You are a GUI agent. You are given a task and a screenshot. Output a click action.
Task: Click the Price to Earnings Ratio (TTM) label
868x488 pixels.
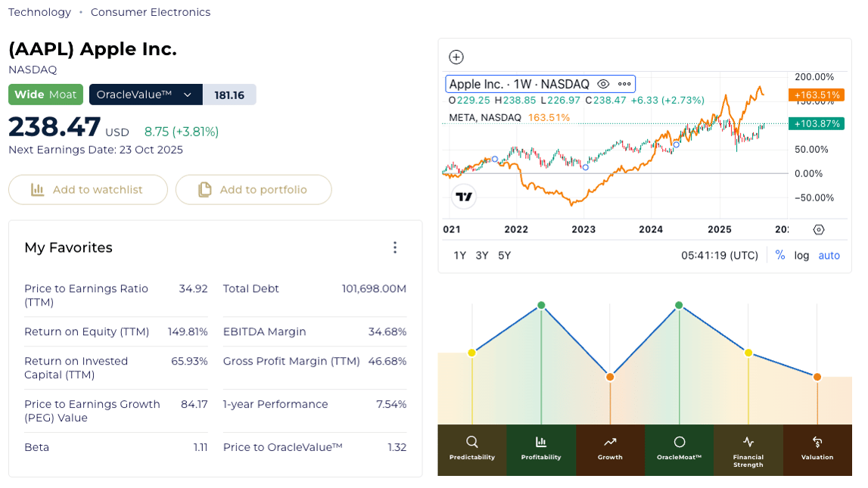pyautogui.click(x=86, y=296)
